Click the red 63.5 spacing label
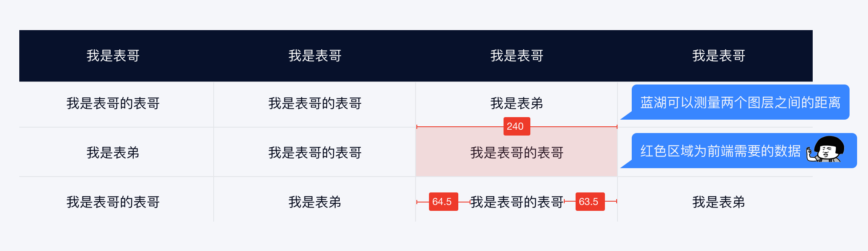Viewport: 868px width, 251px height. coord(590,202)
